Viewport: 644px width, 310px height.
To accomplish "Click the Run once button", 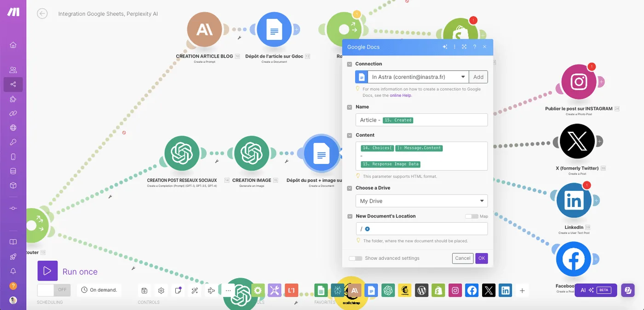I will (x=68, y=271).
